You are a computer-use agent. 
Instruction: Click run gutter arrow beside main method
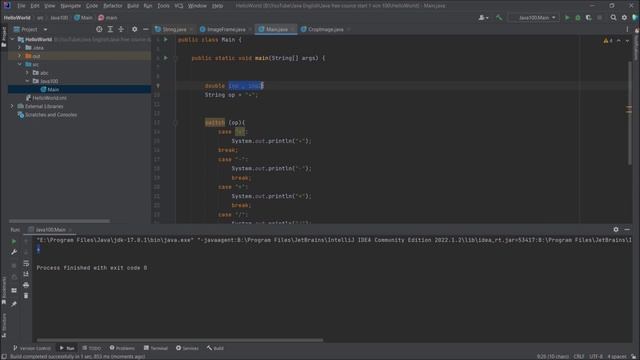(x=166, y=58)
